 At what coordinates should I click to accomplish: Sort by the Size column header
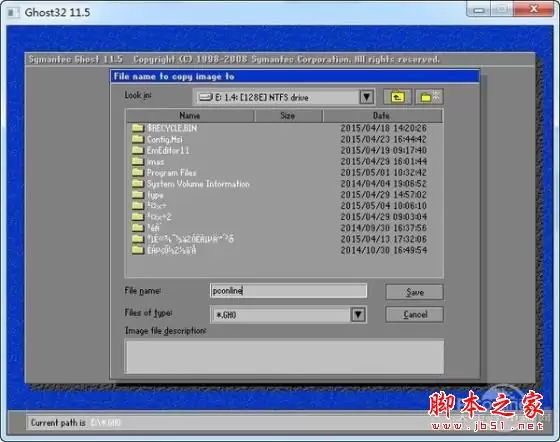point(288,116)
